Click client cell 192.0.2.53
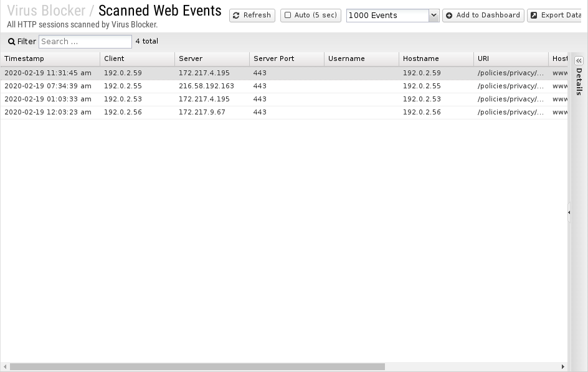588x372 pixels. [x=123, y=100]
